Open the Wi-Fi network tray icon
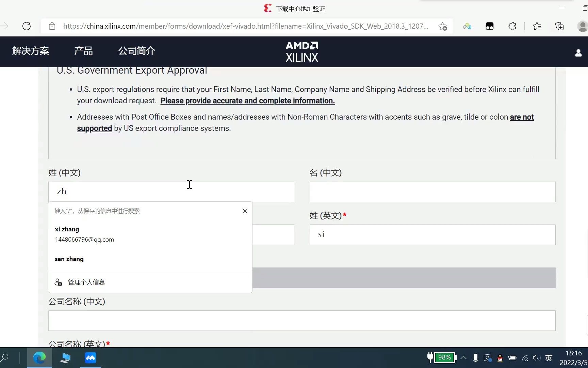 525,358
